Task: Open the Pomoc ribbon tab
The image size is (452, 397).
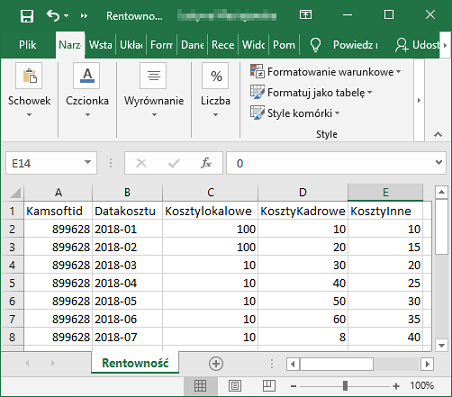Action: pyautogui.click(x=284, y=45)
